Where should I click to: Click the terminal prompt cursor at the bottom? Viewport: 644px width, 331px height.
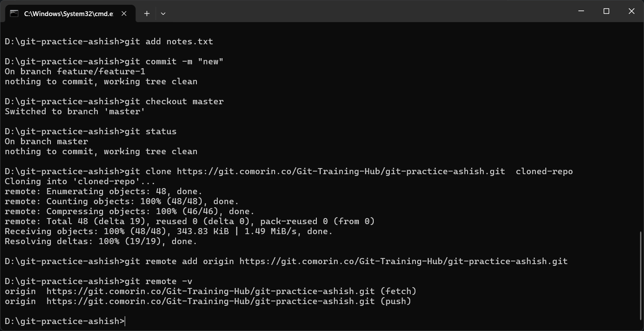(124, 321)
